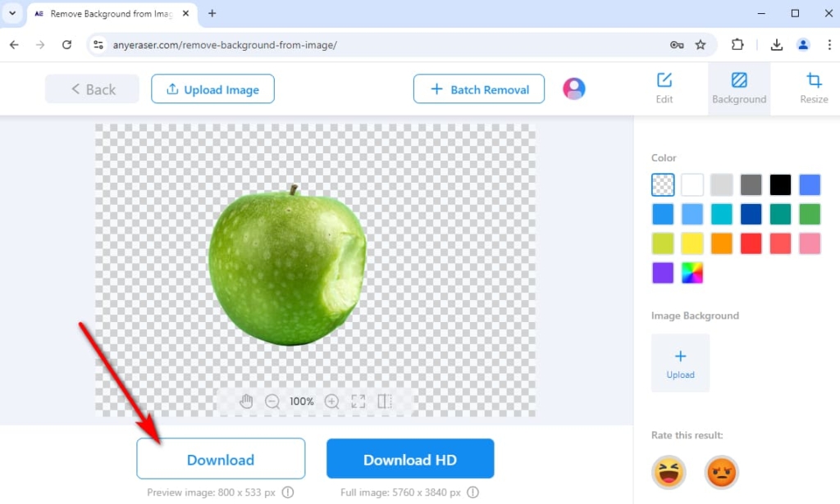Rate the result with the angry emoji
Viewport: 840px width, 504px height.
pos(721,473)
